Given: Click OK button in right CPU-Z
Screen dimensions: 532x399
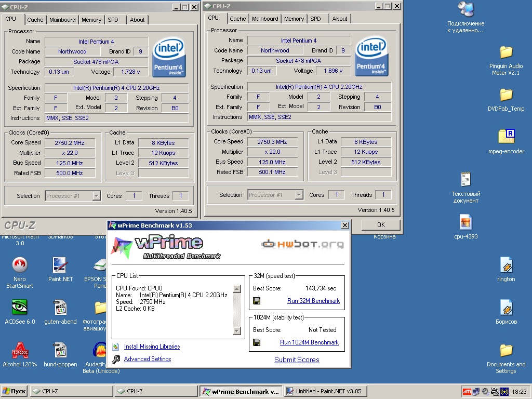Looking at the screenshot, I should click(x=381, y=224).
